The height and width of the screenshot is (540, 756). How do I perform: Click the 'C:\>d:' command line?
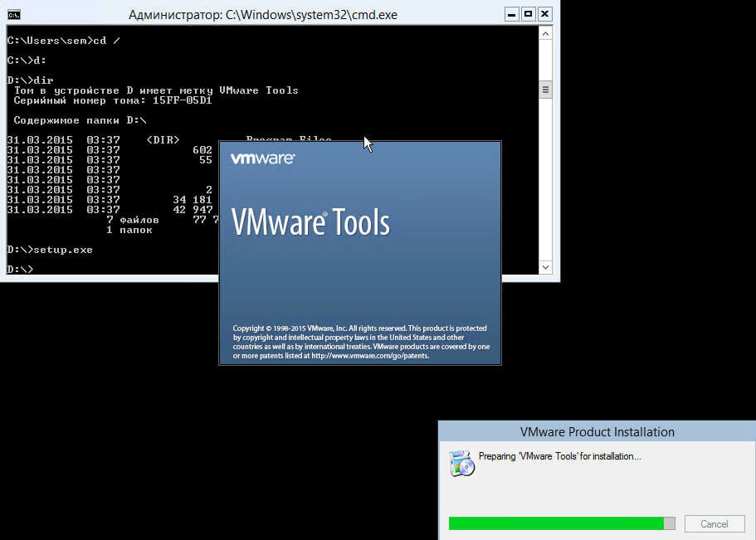coord(27,61)
